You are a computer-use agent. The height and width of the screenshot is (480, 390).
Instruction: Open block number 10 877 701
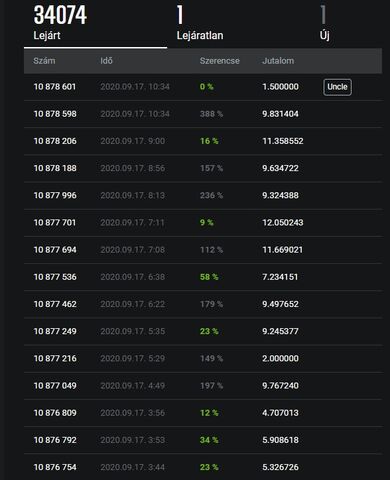point(55,223)
